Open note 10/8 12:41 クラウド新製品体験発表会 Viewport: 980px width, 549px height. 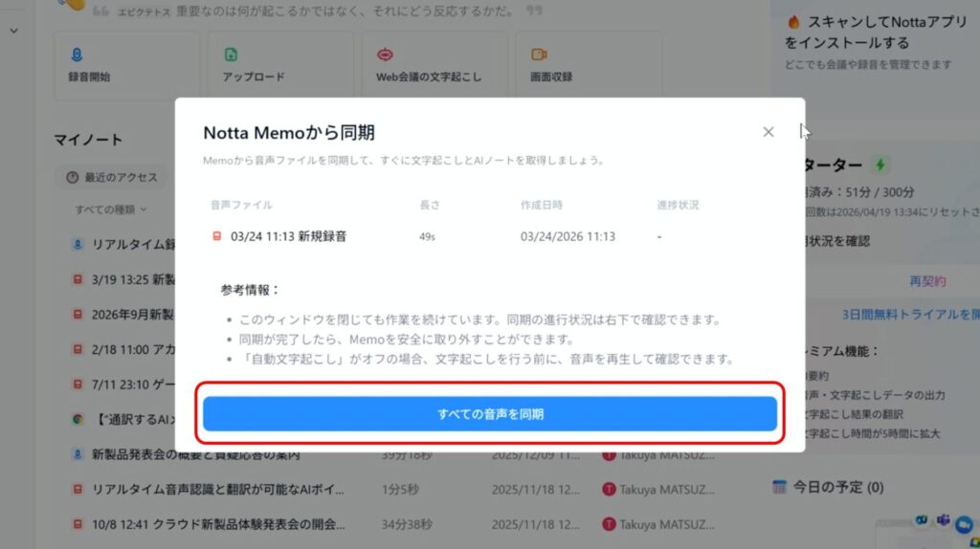(x=217, y=524)
